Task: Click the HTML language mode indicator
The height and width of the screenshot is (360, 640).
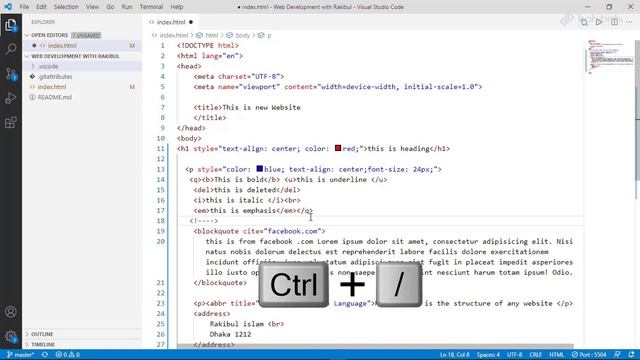Action: point(556,355)
